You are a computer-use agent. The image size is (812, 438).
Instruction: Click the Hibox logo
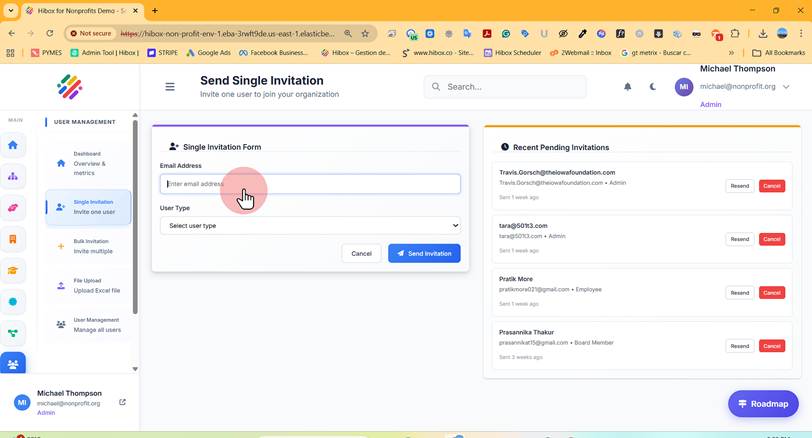[x=69, y=87]
